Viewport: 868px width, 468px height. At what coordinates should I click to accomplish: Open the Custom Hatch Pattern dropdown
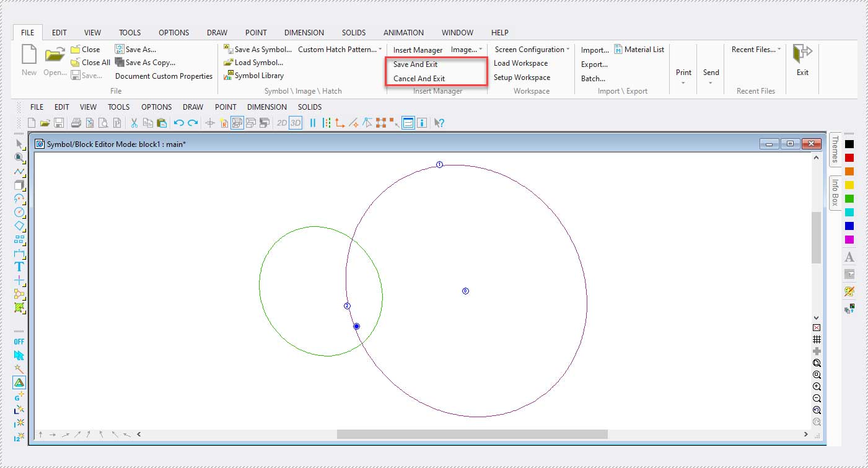pos(340,50)
